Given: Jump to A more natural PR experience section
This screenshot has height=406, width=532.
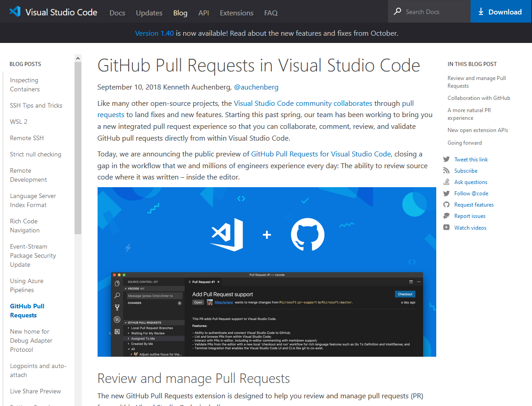Looking at the screenshot, I should 469,114.
